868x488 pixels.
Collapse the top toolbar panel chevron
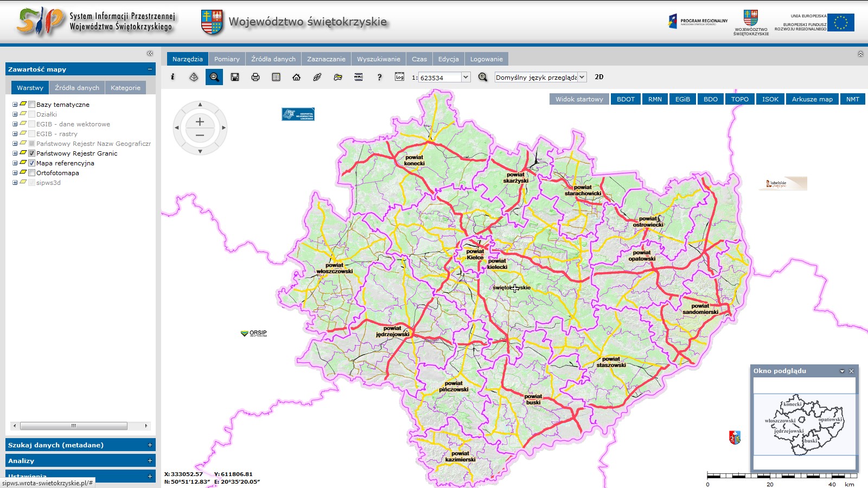pos(860,54)
